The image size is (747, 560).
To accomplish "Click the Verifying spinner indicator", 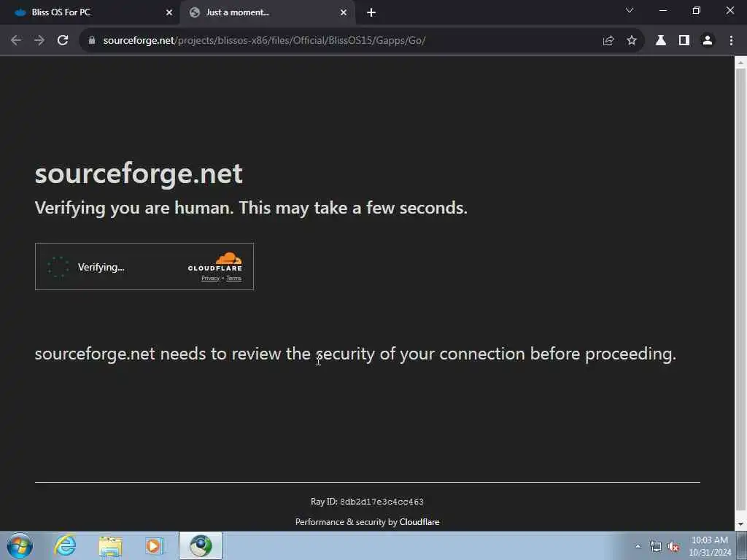I will [58, 267].
